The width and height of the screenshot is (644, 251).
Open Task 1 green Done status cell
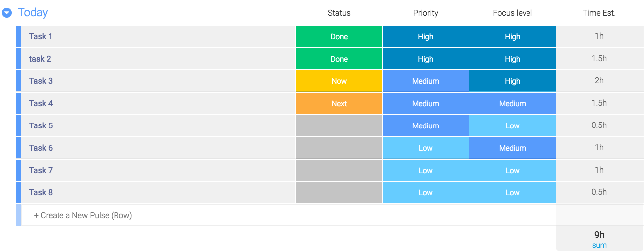(x=339, y=37)
